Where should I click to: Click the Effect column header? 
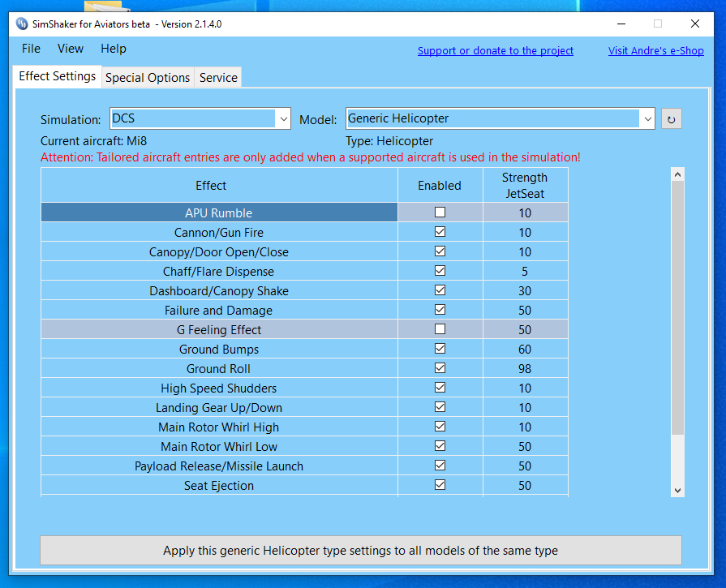pos(219,185)
